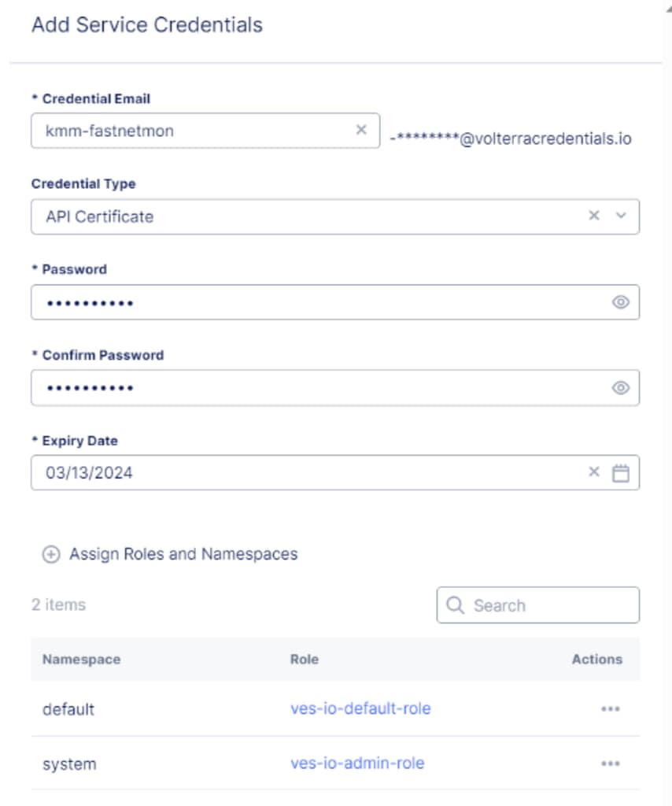
Task: Show the Password using the eye icon
Action: (621, 302)
